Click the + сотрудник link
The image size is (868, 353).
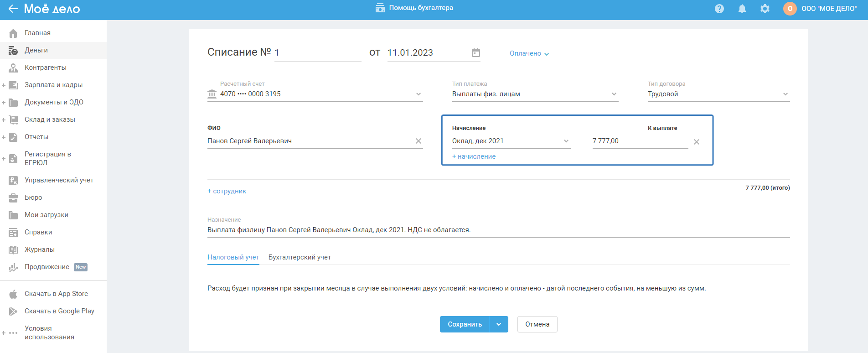[x=227, y=191]
